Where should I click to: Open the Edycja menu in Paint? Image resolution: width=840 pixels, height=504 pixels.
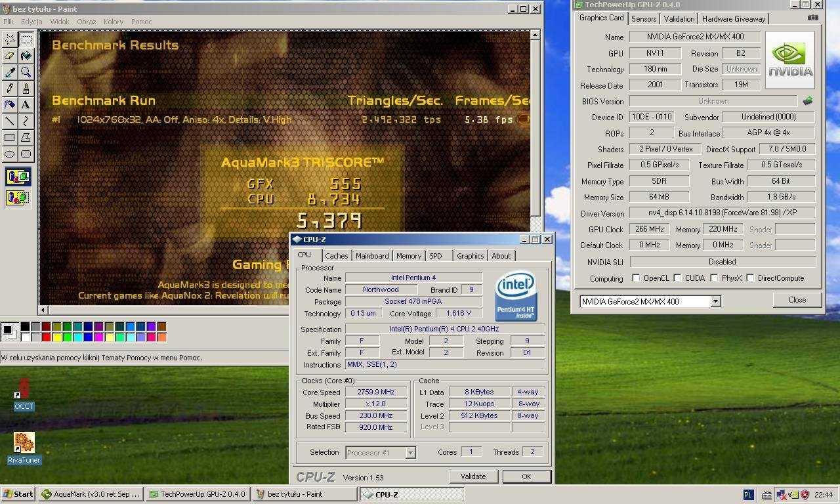(x=31, y=22)
